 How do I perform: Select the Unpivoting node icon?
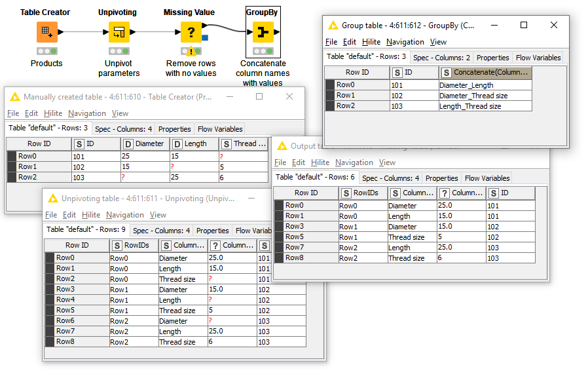(119, 32)
